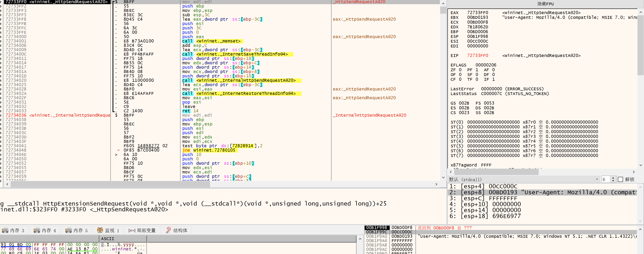The image size is (644, 254).
Task: Select the PF flag value
Action: pos(477,70)
